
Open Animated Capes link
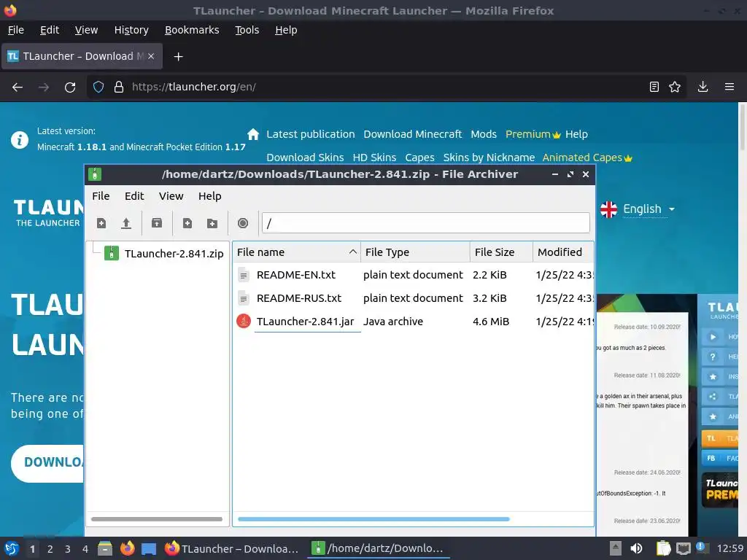pyautogui.click(x=587, y=157)
